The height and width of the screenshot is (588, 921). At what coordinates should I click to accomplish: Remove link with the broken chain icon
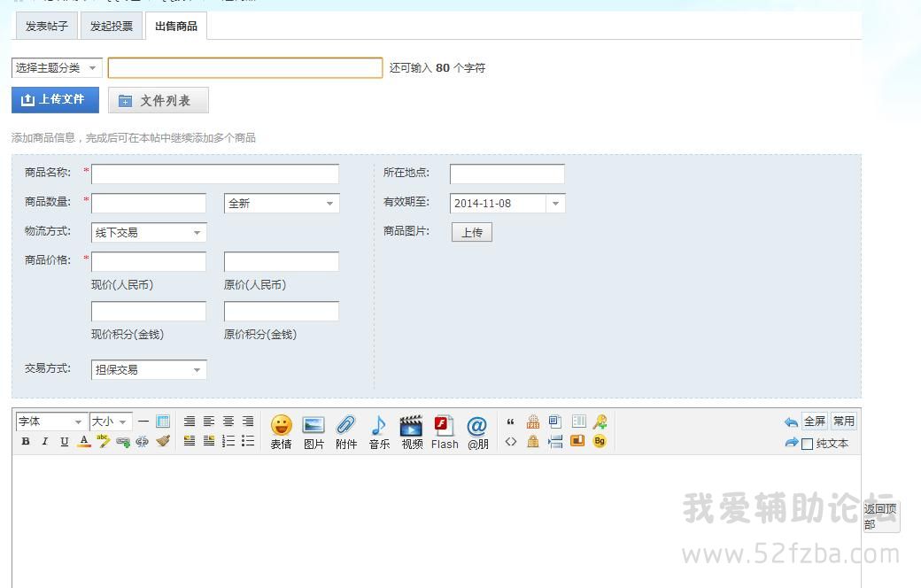[143, 442]
